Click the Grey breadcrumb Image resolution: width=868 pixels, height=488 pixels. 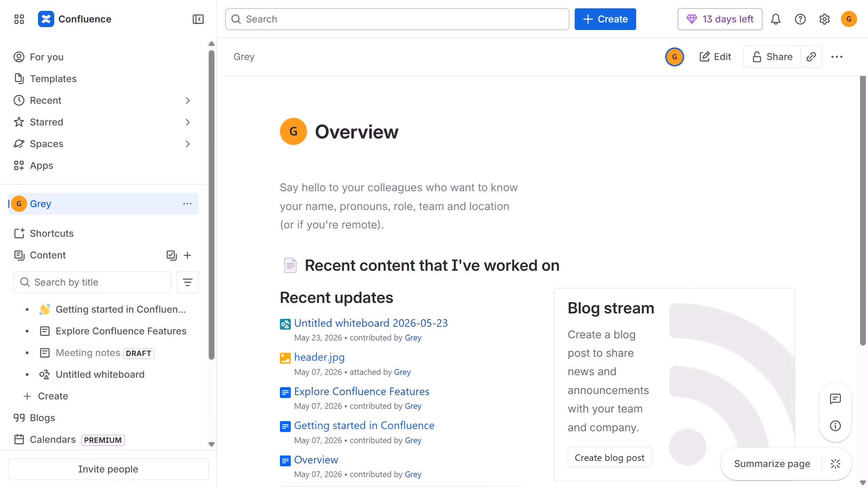tap(244, 57)
